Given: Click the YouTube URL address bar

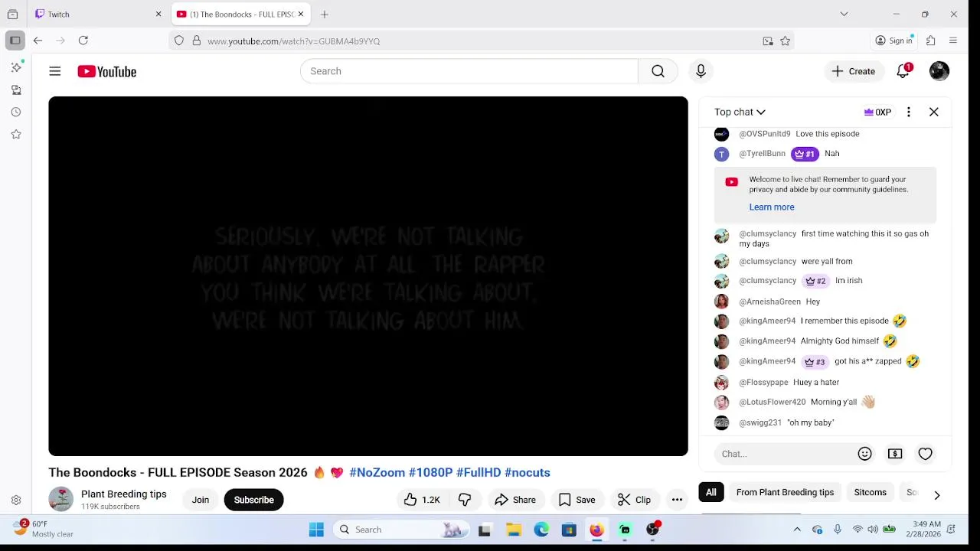Looking at the screenshot, I should pyautogui.click(x=482, y=41).
